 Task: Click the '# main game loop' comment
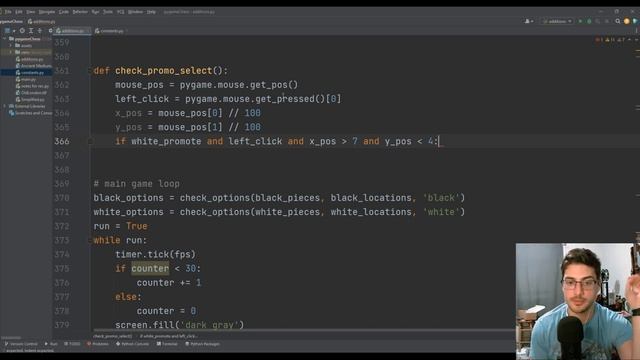137,184
